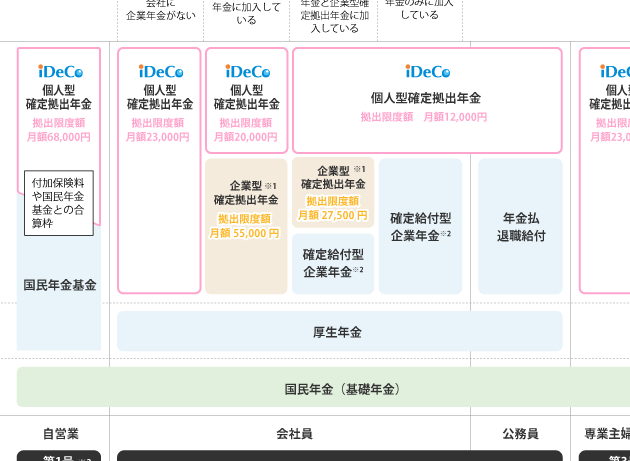Select the text 月額68,000円
Viewport: 630px width, 461px height.
[x=59, y=137]
